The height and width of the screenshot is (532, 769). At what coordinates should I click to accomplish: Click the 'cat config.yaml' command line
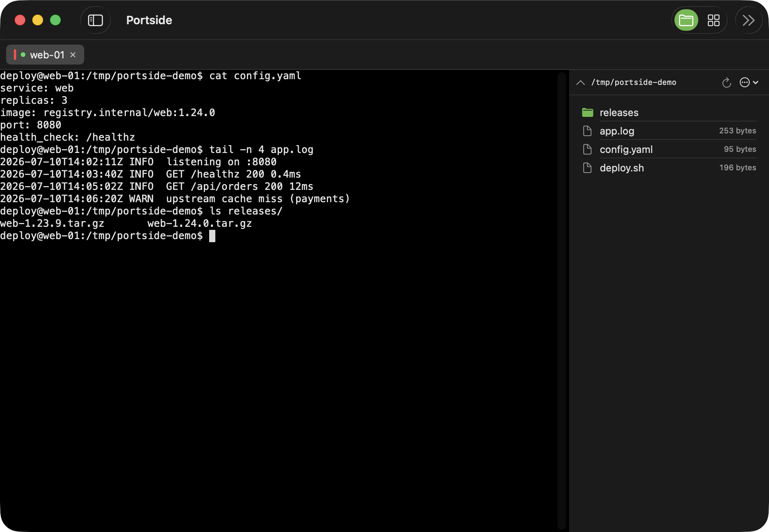coord(151,76)
